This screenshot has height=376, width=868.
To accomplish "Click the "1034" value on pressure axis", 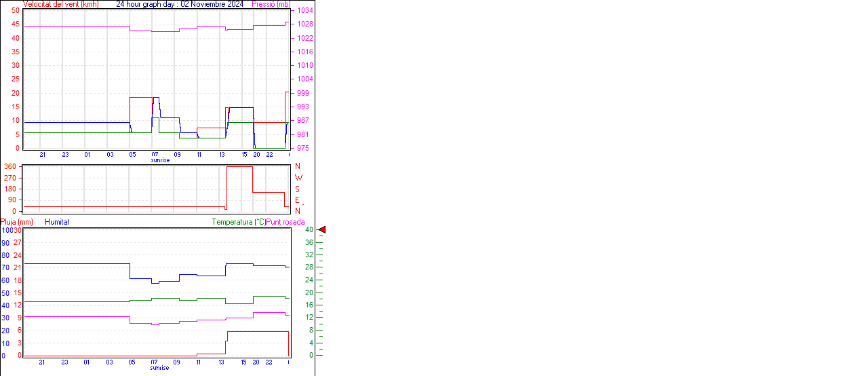I will pyautogui.click(x=304, y=11).
